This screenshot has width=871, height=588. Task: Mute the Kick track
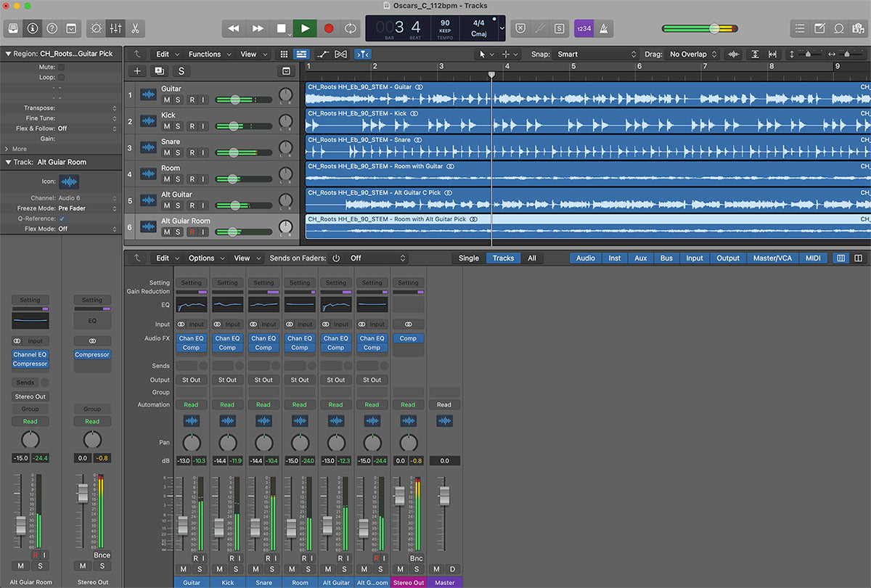(x=167, y=126)
